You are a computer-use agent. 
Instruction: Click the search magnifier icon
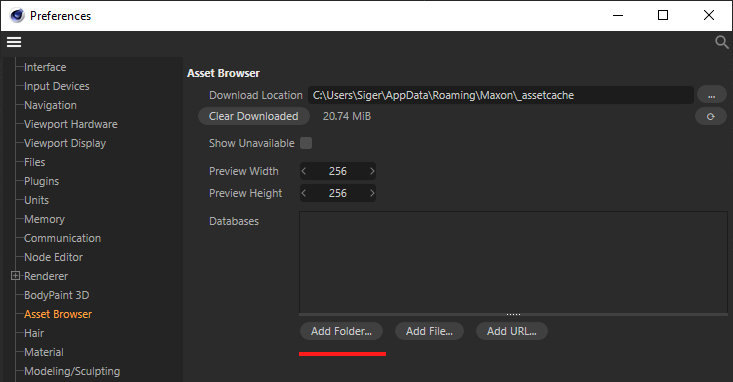pos(721,43)
